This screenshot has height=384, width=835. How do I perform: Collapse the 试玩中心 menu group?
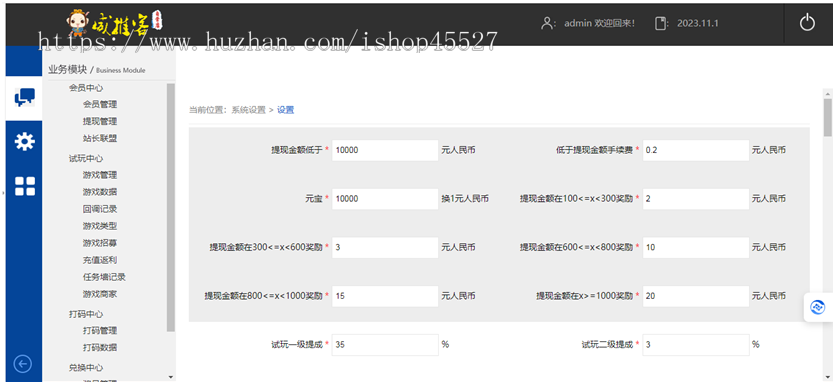pos(86,159)
